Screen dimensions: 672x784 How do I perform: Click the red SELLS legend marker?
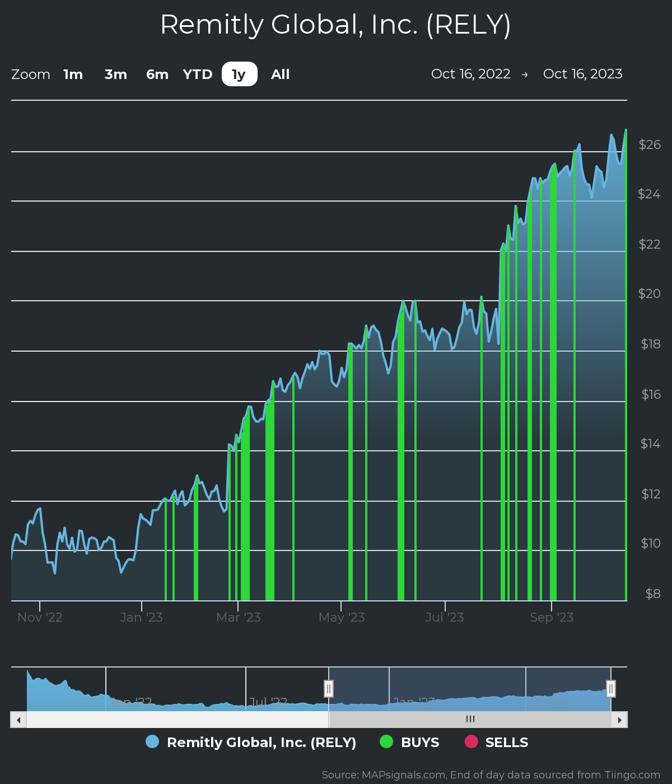[x=471, y=741]
